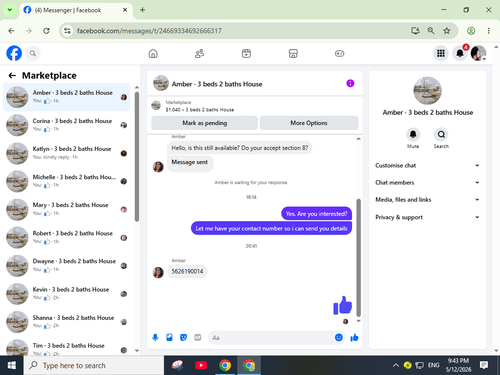The image size is (500, 375).
Task: Expand the Customise chat section
Action: (427, 165)
